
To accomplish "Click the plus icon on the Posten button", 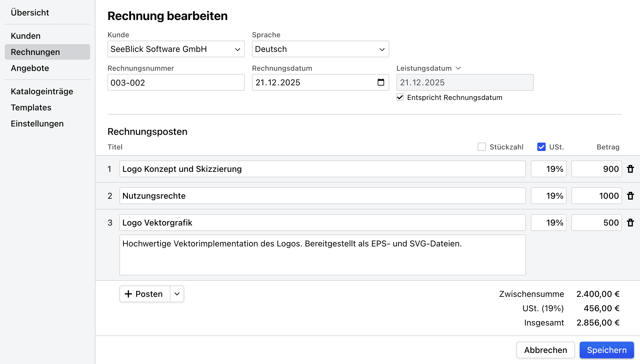I will click(128, 294).
